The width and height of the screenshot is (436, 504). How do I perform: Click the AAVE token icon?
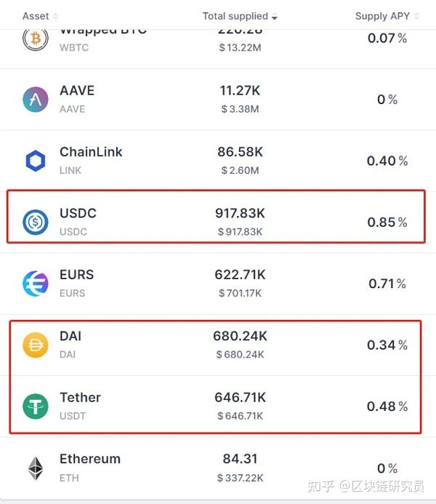[x=35, y=100]
